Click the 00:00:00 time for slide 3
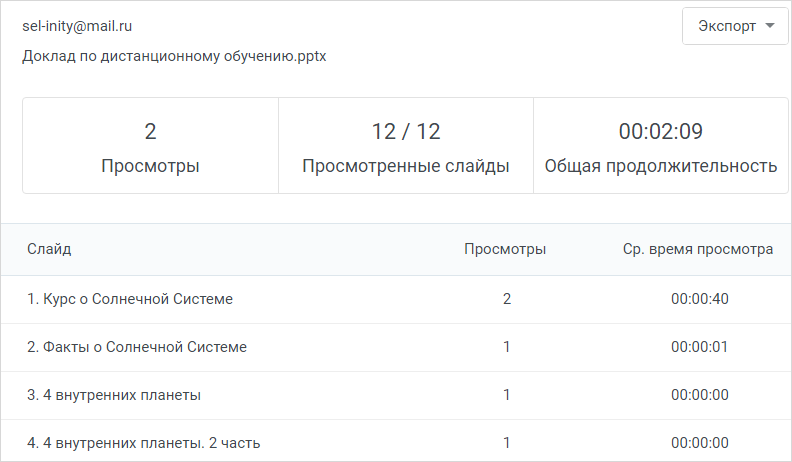Image resolution: width=792 pixels, height=462 pixels. point(700,395)
